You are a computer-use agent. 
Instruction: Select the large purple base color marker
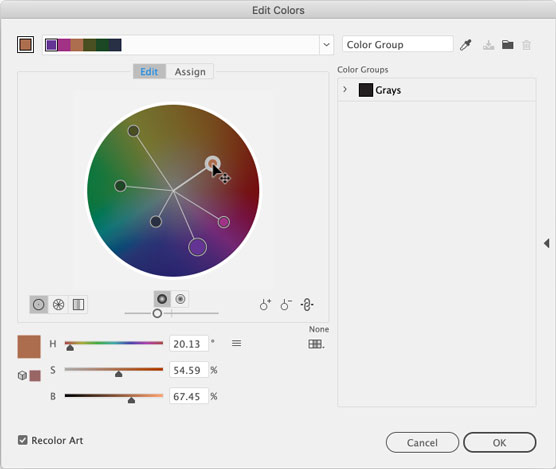[x=198, y=247]
